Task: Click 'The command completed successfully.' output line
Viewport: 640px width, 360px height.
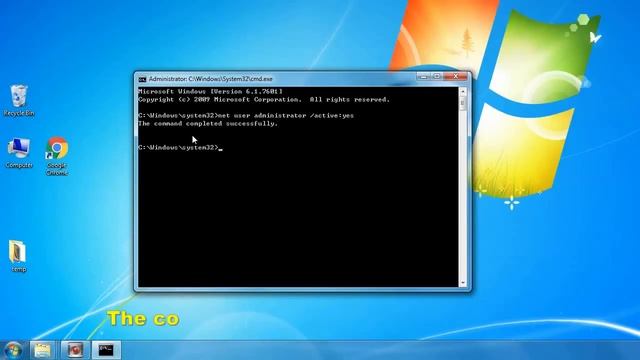Action: 208,124
